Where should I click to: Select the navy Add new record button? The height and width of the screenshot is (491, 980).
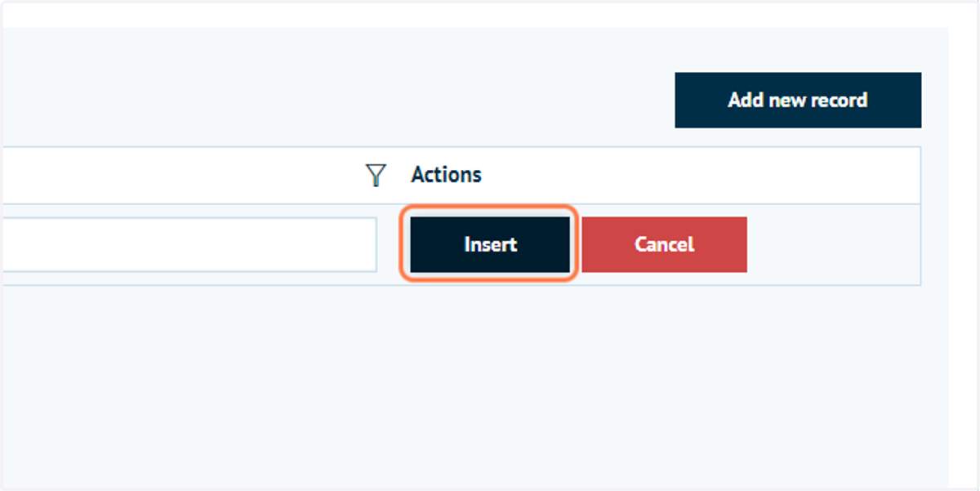coord(798,100)
